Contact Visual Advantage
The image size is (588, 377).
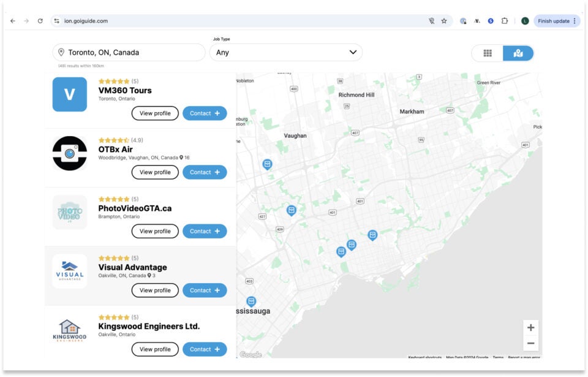(205, 291)
